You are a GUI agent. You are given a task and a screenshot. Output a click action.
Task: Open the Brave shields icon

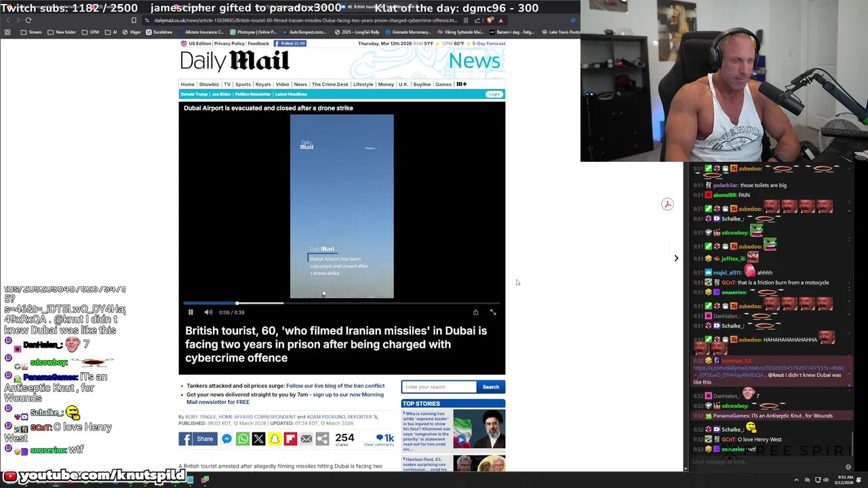coord(490,20)
